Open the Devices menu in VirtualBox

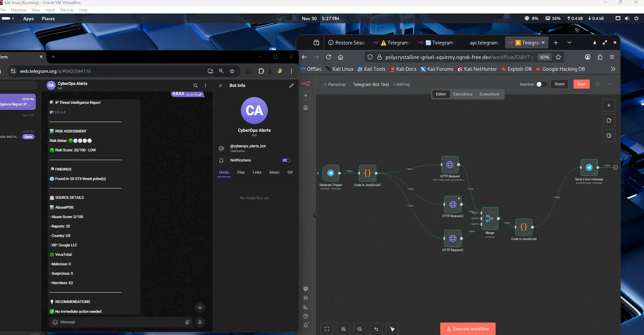point(67,10)
